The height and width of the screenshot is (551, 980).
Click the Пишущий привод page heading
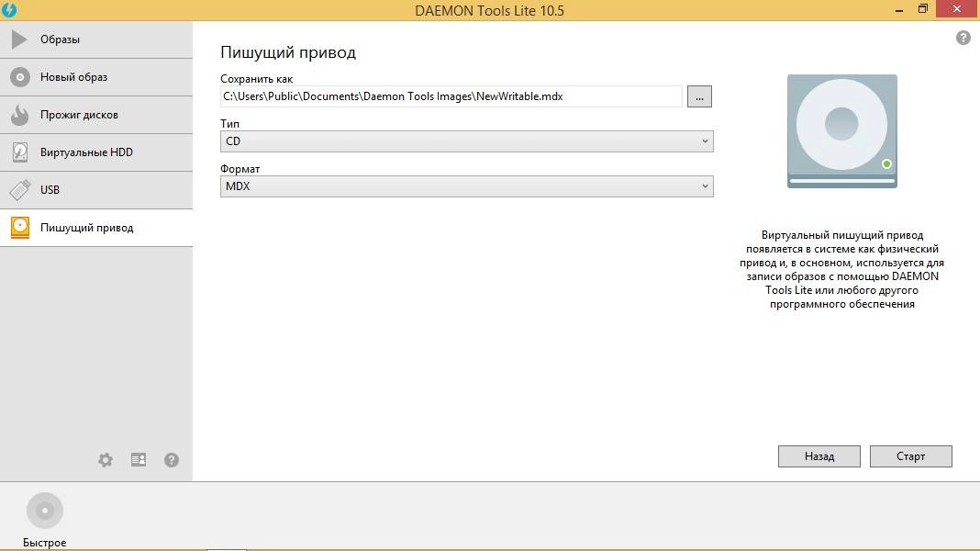coord(288,52)
